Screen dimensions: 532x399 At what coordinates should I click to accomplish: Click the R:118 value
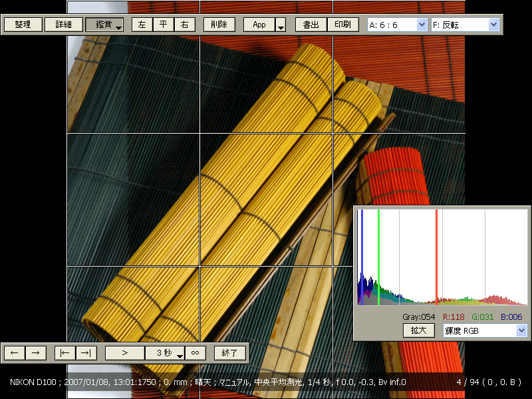pos(454,317)
